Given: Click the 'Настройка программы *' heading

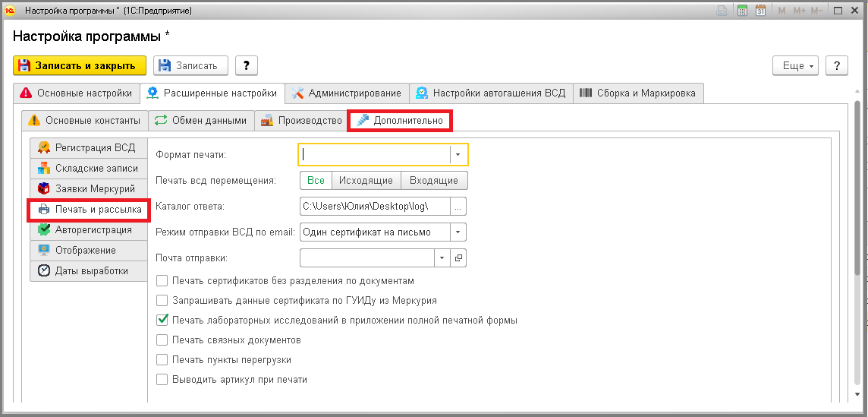Looking at the screenshot, I should point(91,36).
